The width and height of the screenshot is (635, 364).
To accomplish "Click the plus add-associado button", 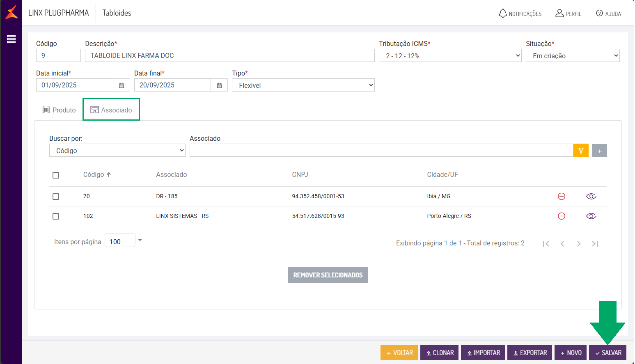I will 599,151.
